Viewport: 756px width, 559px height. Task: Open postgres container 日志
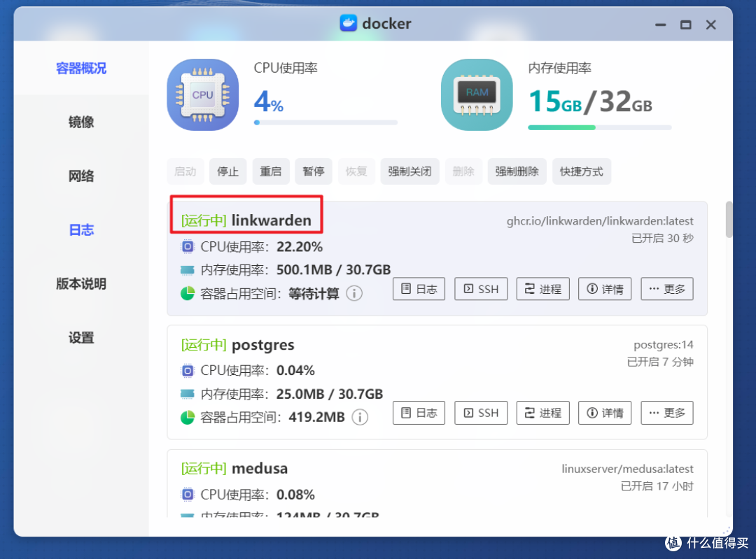pyautogui.click(x=419, y=413)
